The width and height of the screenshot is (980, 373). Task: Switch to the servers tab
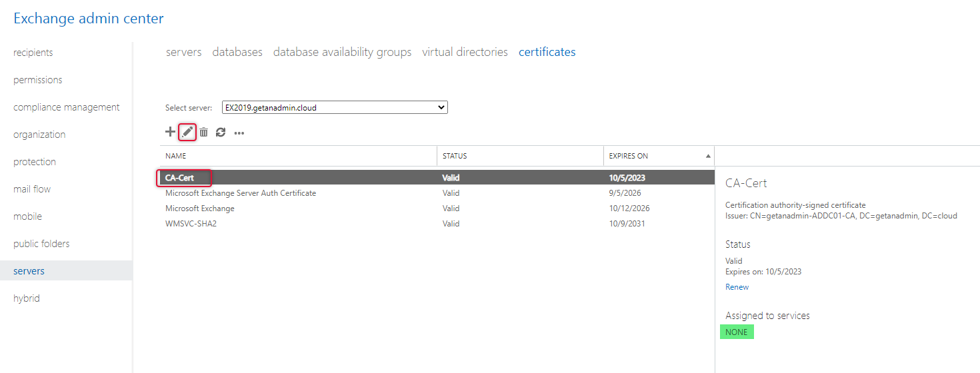pos(184,52)
